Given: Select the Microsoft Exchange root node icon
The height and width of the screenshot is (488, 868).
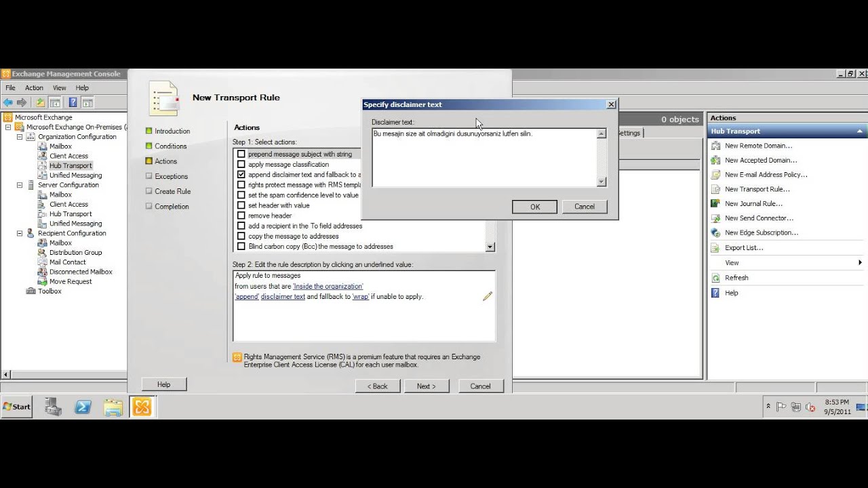Looking at the screenshot, I should pos(7,117).
